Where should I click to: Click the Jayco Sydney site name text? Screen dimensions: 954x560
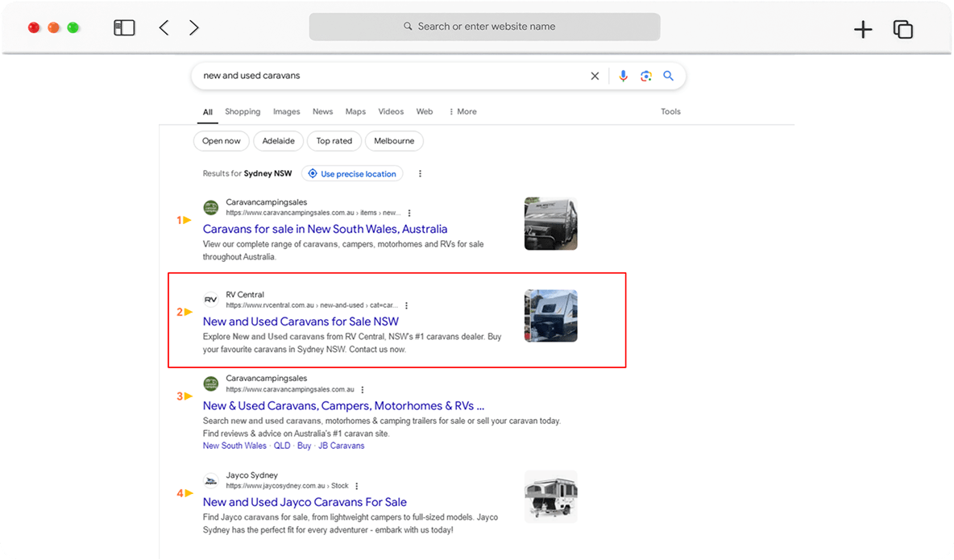click(251, 475)
